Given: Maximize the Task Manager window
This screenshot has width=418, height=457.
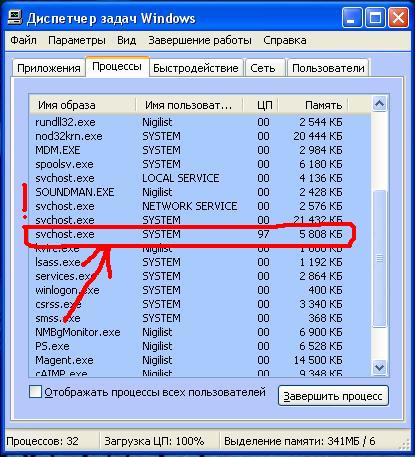Looking at the screenshot, I should (375, 18).
